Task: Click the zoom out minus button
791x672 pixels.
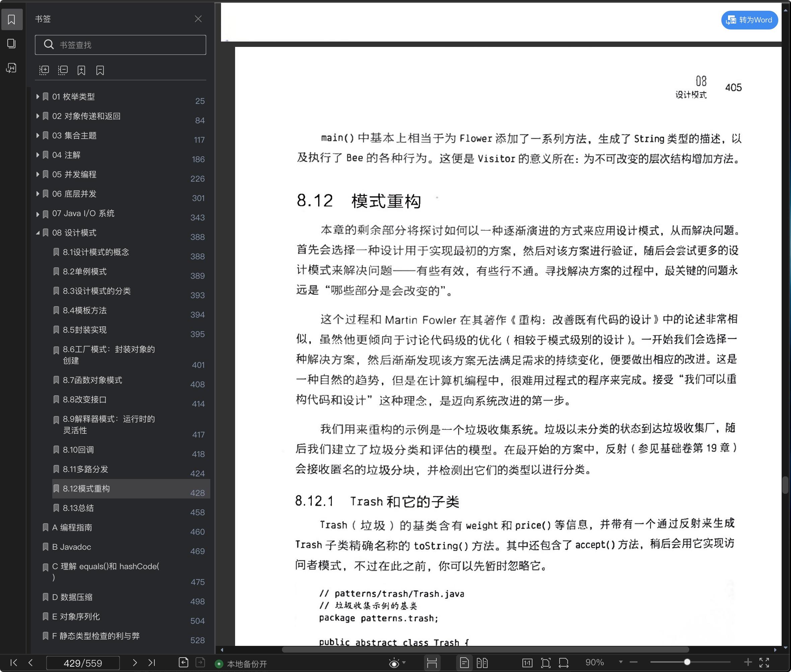Action: click(x=633, y=662)
